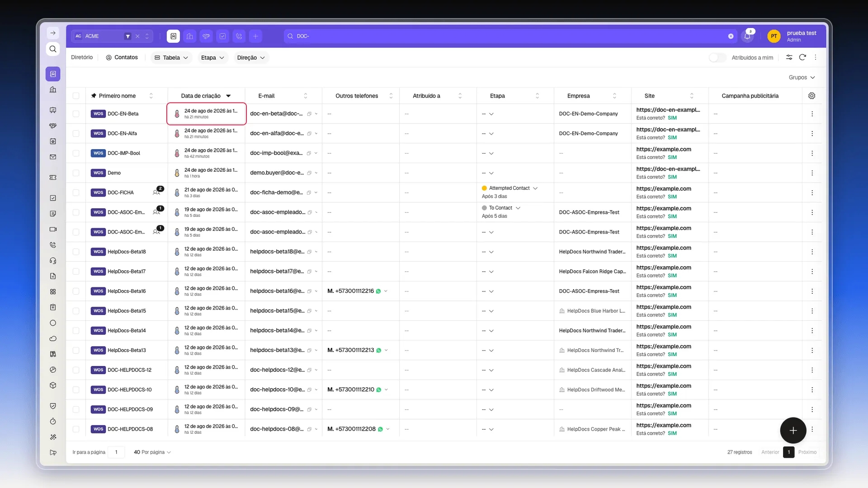Toggle 'Atribuídos a mim' switch
This screenshot has height=488, width=868.
717,57
